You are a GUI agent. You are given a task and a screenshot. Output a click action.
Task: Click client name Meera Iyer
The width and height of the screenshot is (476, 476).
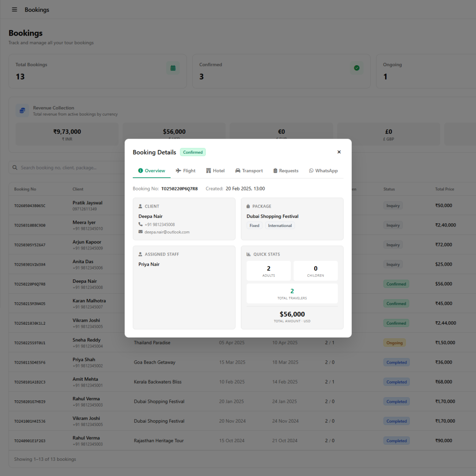coord(84,222)
